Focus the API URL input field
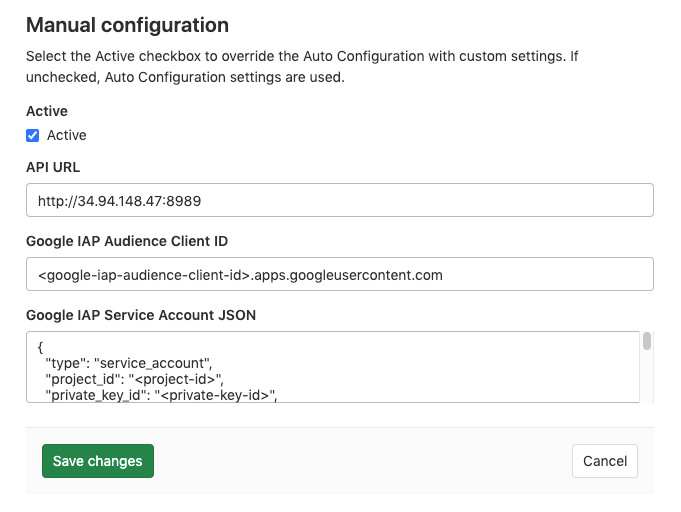The width and height of the screenshot is (681, 512). 340,200
